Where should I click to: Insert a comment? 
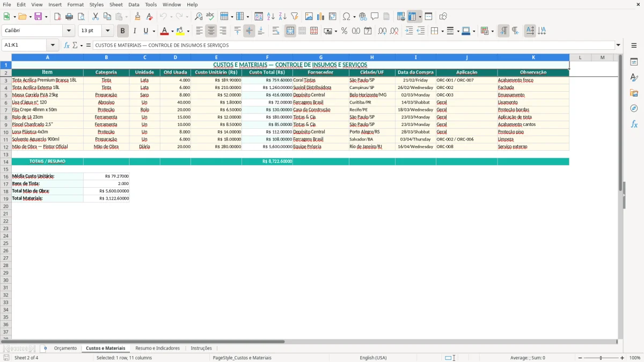click(x=375, y=17)
